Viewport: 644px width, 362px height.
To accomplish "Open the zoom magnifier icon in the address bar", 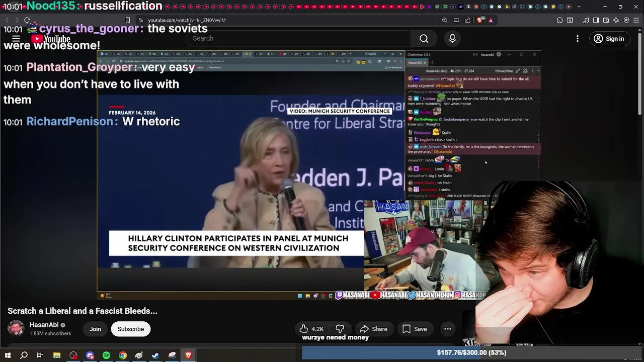I will click(x=445, y=20).
